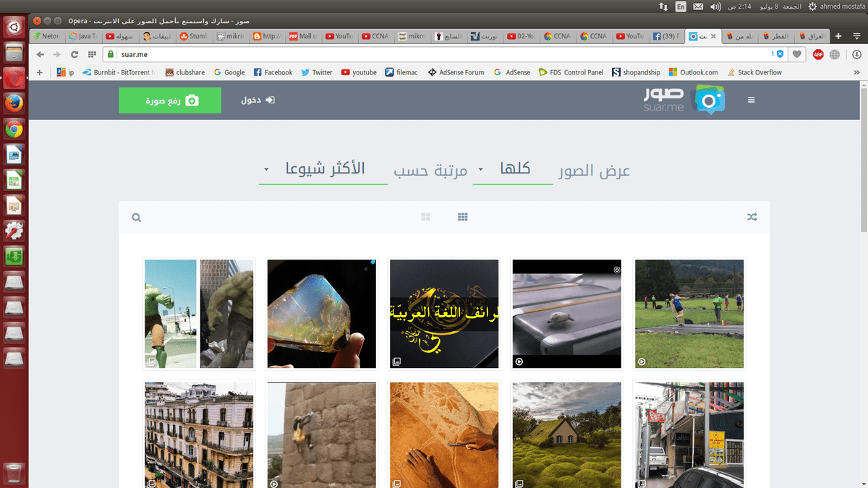Image resolution: width=868 pixels, height=488 pixels.
Task: Switch to the large grid view
Action: tap(425, 217)
